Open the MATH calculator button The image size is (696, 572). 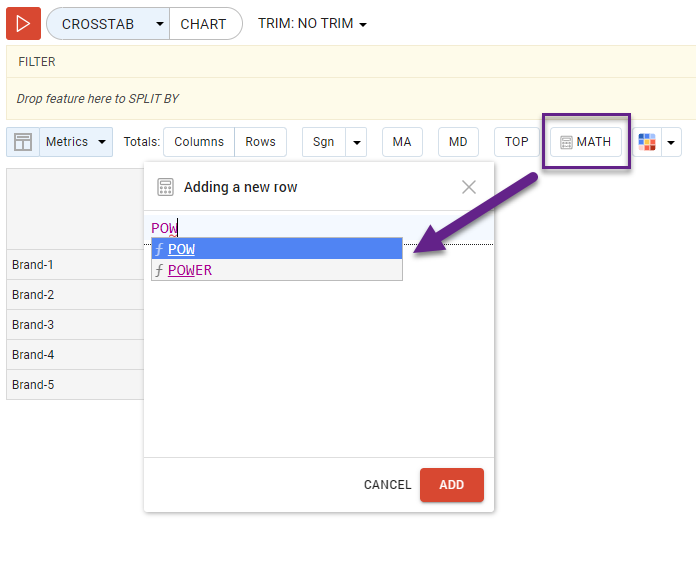pos(586,142)
